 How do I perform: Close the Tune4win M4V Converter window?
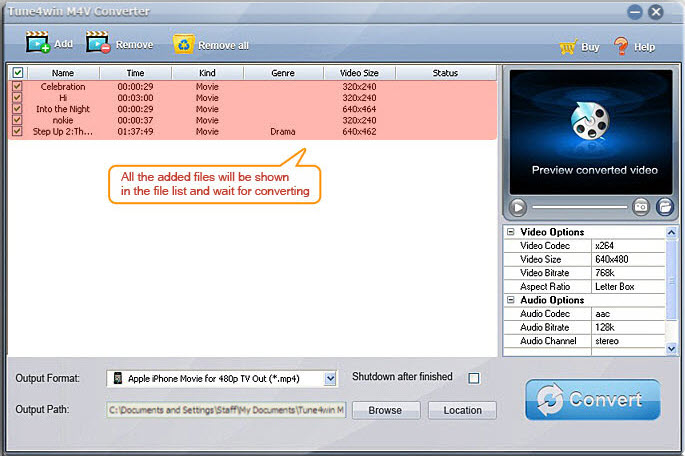click(x=656, y=12)
